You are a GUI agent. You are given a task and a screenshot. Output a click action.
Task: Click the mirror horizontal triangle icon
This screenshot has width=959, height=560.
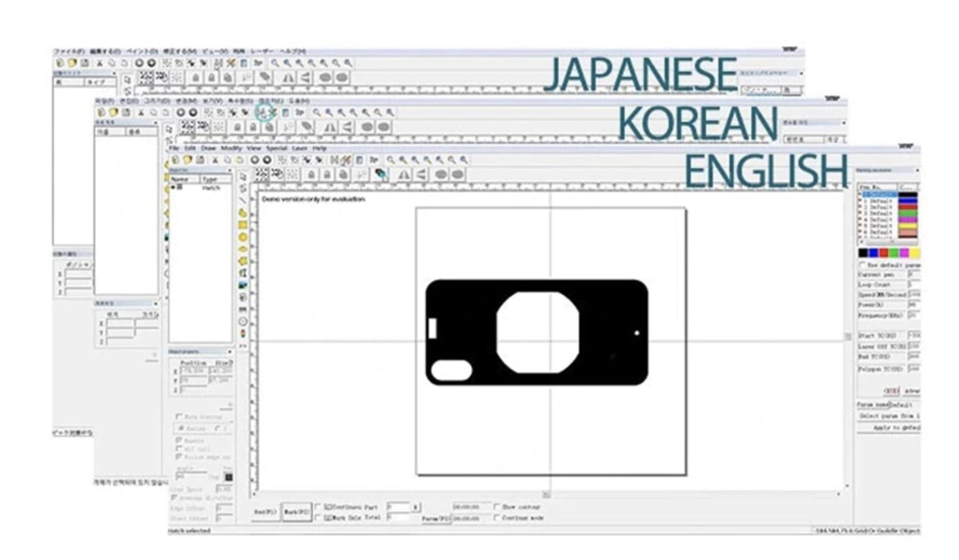pos(404,175)
